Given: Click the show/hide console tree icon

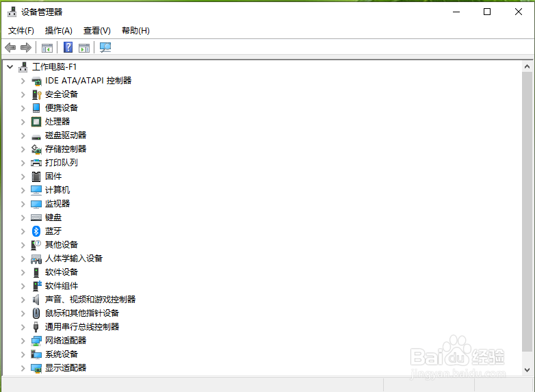Looking at the screenshot, I should point(47,48).
